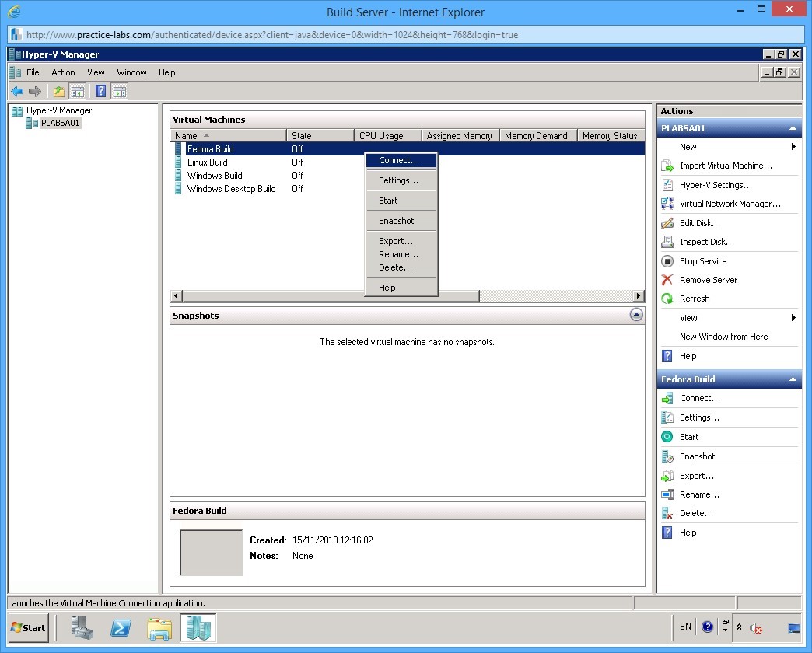
Task: Choose Connect from the context menu
Action: [400, 160]
